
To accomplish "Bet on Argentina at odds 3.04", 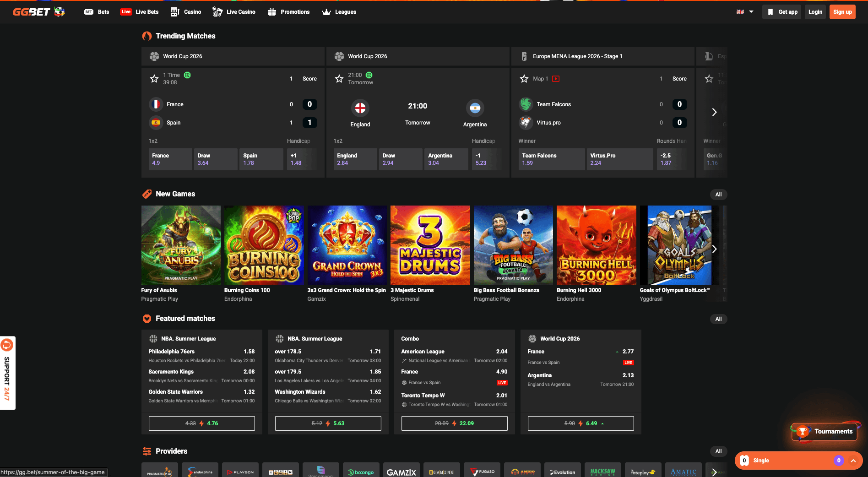I will [x=446, y=159].
